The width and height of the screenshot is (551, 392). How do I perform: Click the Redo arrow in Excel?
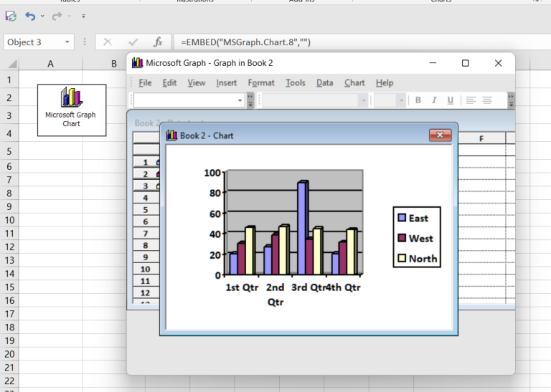57,16
